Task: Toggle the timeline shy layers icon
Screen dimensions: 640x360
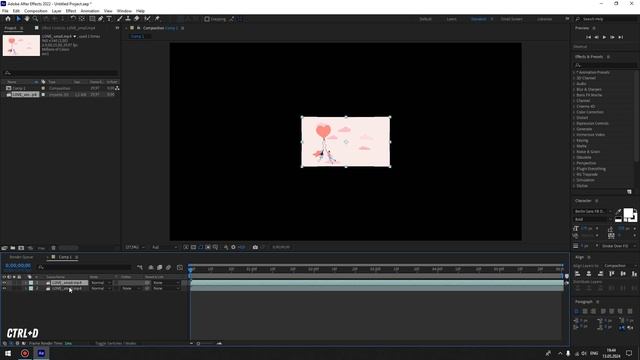Action: (x=151, y=267)
